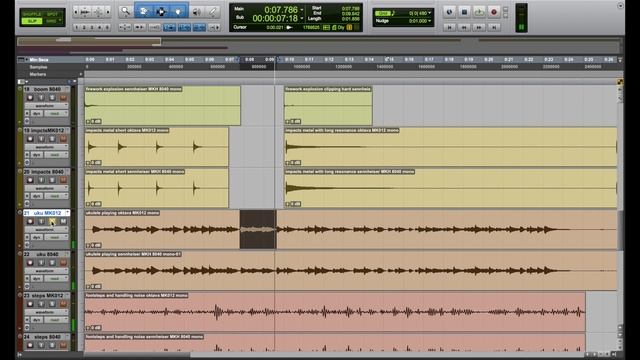Image resolution: width=640 pixels, height=360 pixels.
Task: Recall zoom preset 5
Action: click(107, 27)
